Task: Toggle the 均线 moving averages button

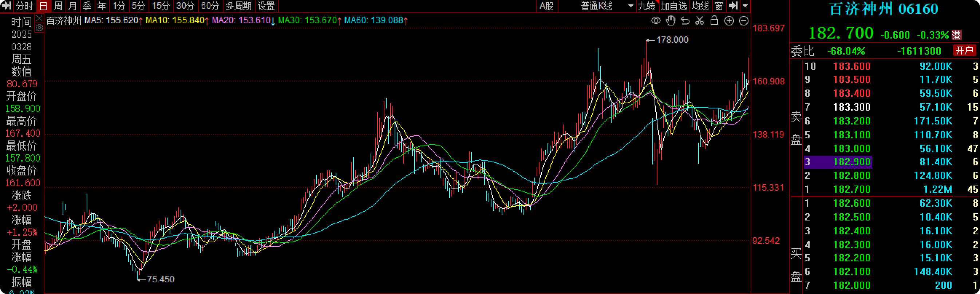Action: click(700, 6)
